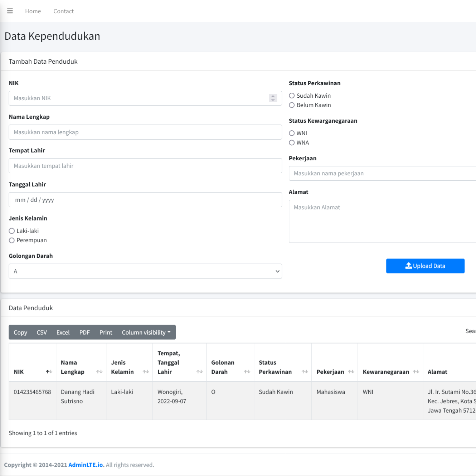Viewport: 476px width, 476px height.
Task: Click the NIK number spinner arrows
Action: [273, 98]
